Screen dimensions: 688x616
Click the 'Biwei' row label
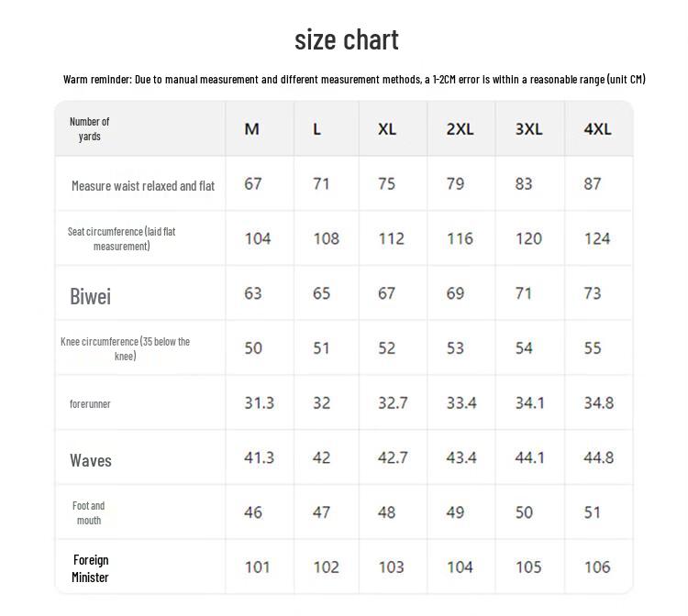coord(91,296)
